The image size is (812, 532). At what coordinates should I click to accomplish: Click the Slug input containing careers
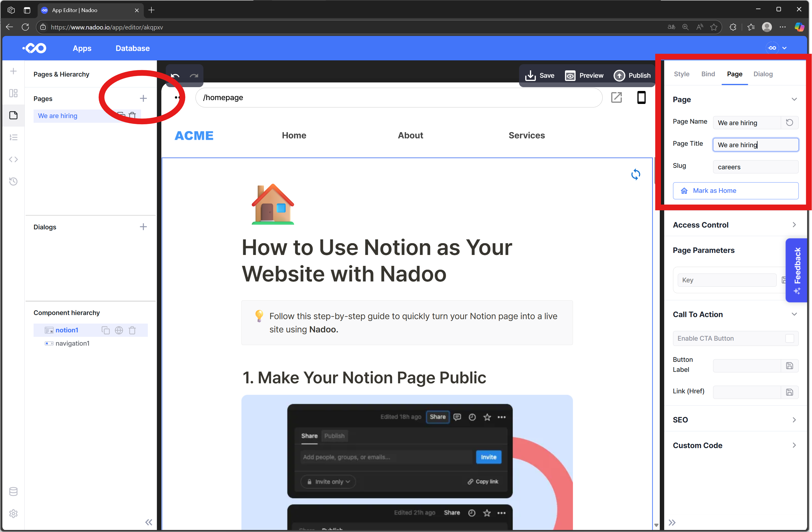(755, 167)
